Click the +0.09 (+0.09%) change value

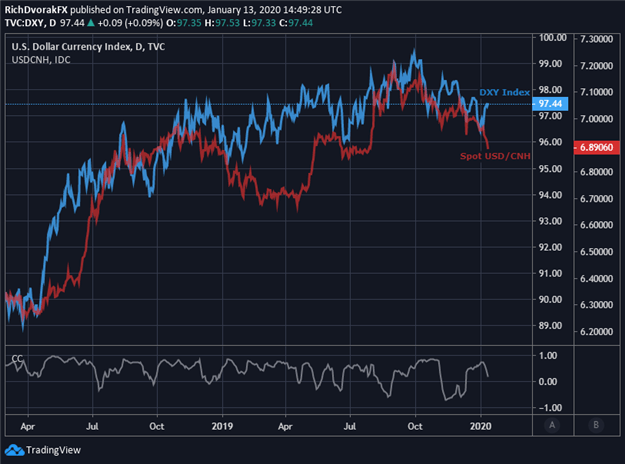[x=130, y=23]
